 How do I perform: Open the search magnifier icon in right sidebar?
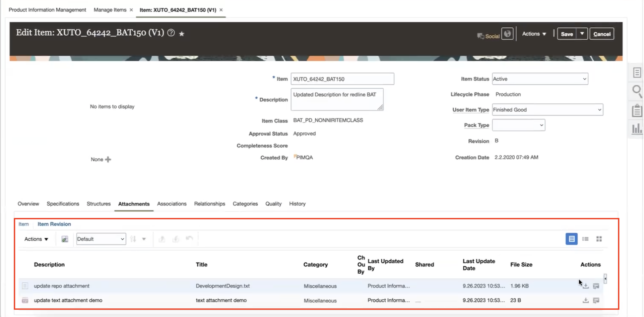click(x=637, y=91)
